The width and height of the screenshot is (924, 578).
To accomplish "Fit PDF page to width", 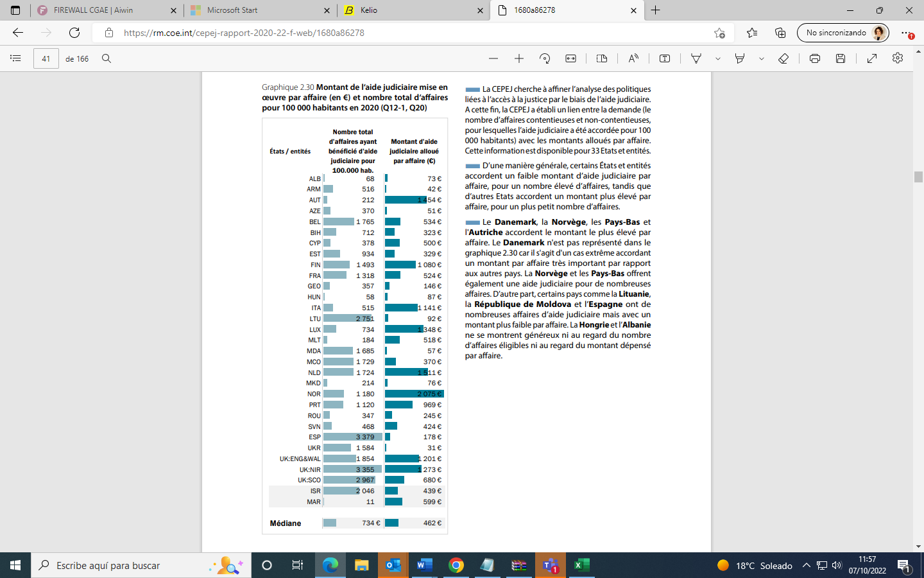I will (570, 58).
